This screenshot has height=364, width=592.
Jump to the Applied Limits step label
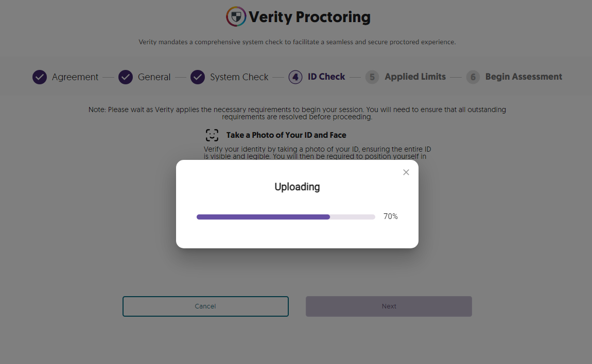[415, 77]
